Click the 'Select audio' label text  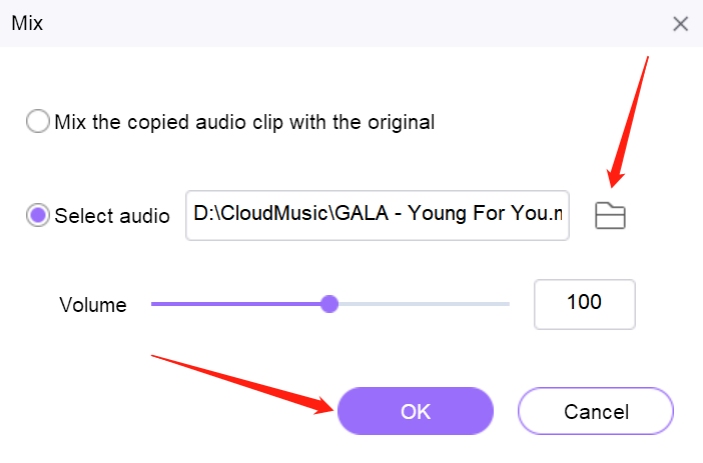[112, 216]
